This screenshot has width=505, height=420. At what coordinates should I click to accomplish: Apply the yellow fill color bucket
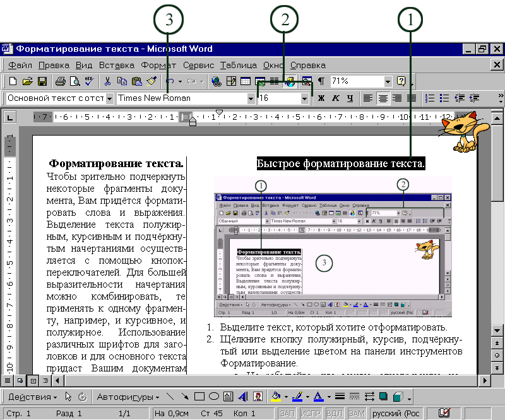tap(276, 397)
